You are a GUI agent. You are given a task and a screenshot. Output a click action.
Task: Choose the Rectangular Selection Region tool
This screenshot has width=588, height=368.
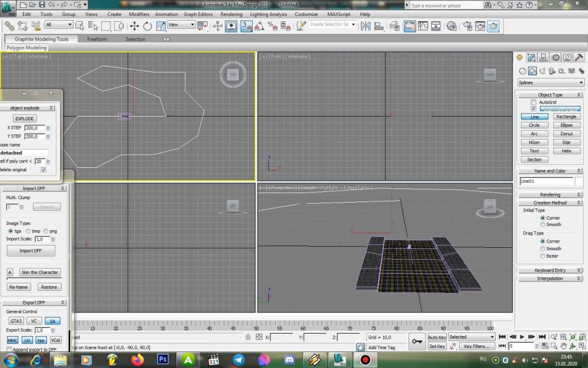(x=106, y=26)
